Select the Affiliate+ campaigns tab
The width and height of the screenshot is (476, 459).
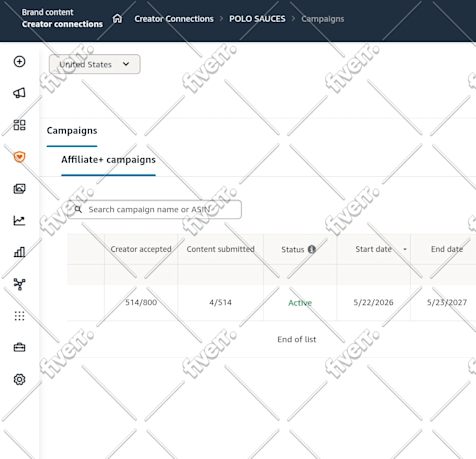click(108, 160)
